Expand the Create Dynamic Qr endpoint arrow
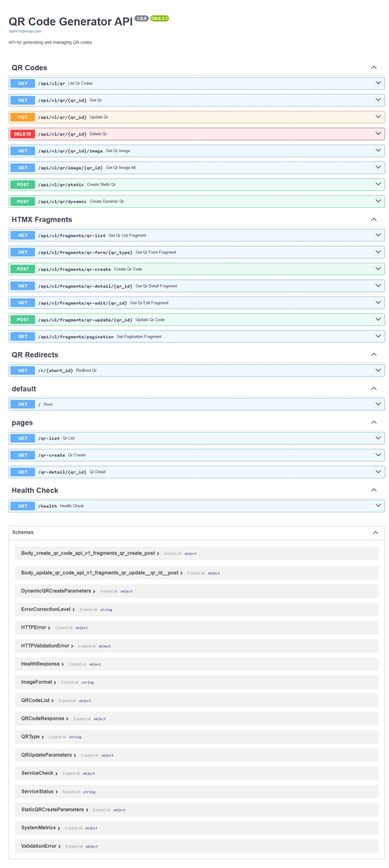Viewport: 389px width, 868px height. tap(378, 201)
